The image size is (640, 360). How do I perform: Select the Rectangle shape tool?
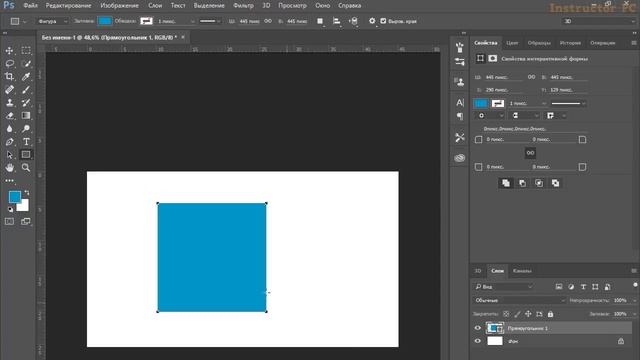click(26, 155)
